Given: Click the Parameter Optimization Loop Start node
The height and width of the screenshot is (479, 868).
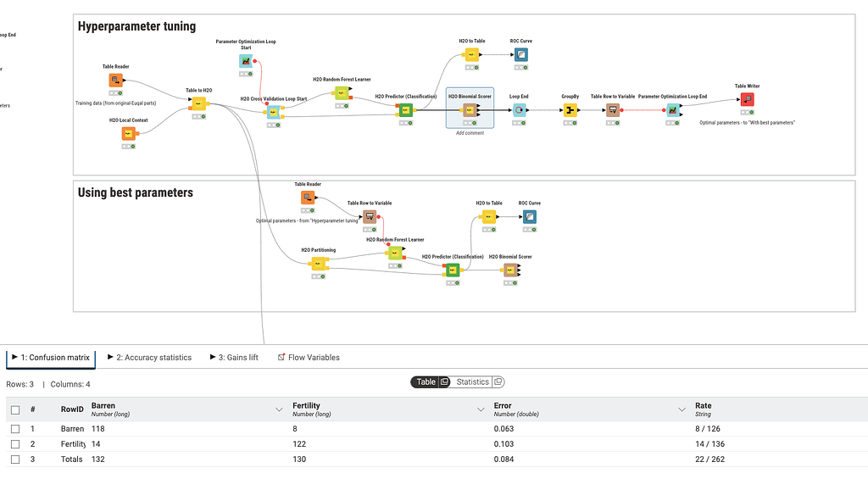Looking at the screenshot, I should click(246, 61).
